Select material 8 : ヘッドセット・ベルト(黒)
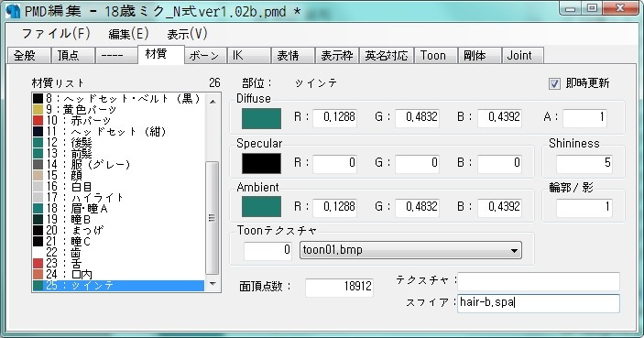Screen dimensions: 644x338 (118, 99)
